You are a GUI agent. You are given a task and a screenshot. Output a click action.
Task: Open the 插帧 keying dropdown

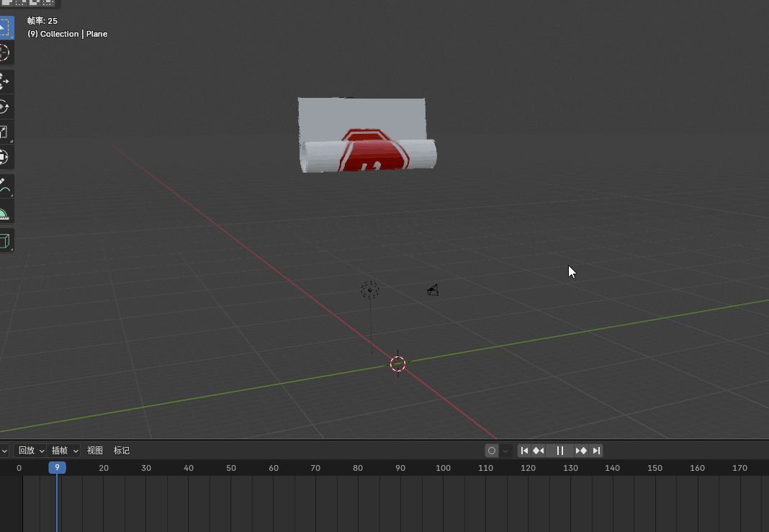(65, 451)
